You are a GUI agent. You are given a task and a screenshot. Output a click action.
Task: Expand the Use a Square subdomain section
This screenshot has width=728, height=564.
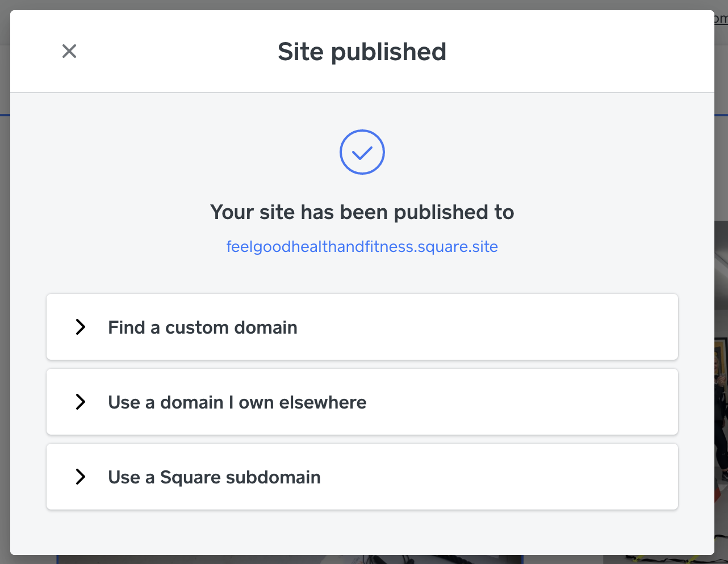pos(362,477)
